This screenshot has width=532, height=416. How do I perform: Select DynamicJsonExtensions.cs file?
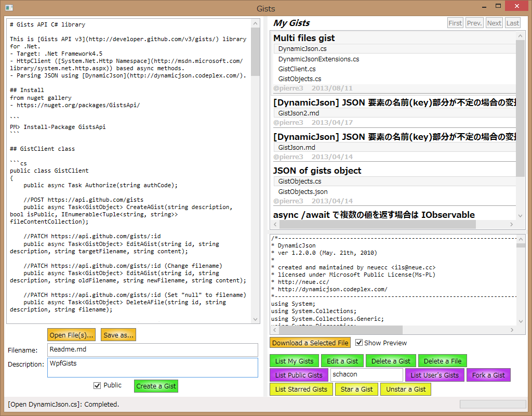click(395, 59)
